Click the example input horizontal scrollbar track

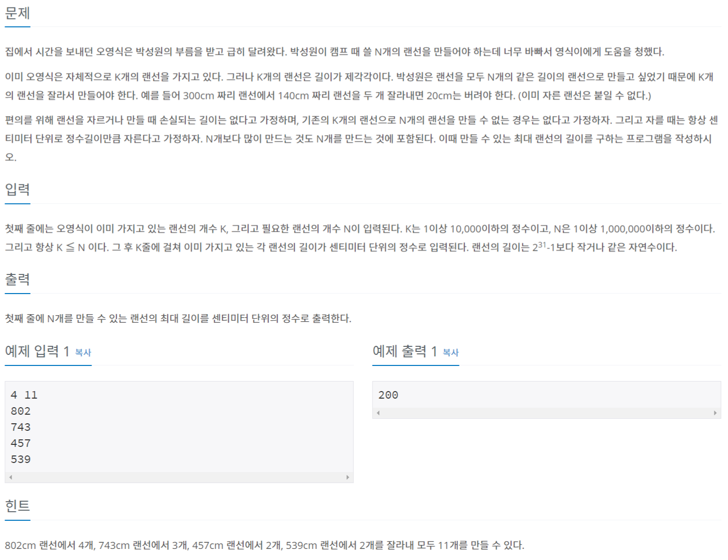click(x=179, y=477)
